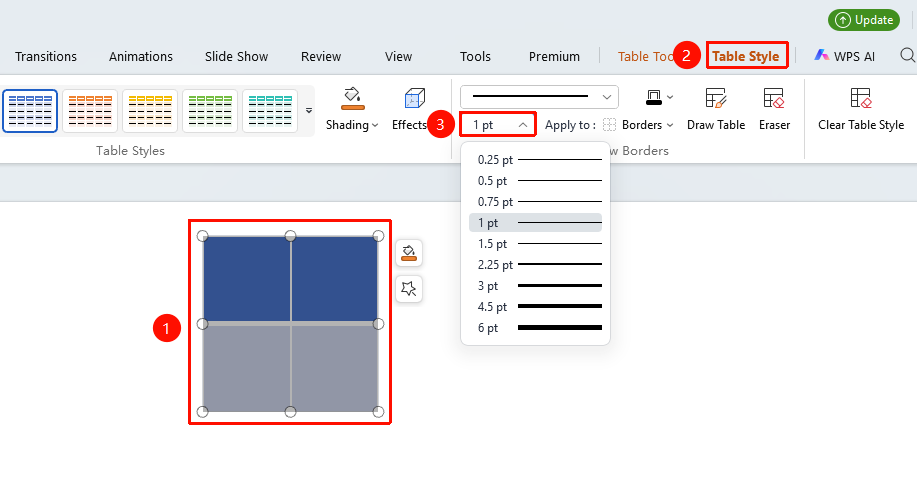The width and height of the screenshot is (917, 485).
Task: Click the Borders icon
Action: click(x=609, y=125)
